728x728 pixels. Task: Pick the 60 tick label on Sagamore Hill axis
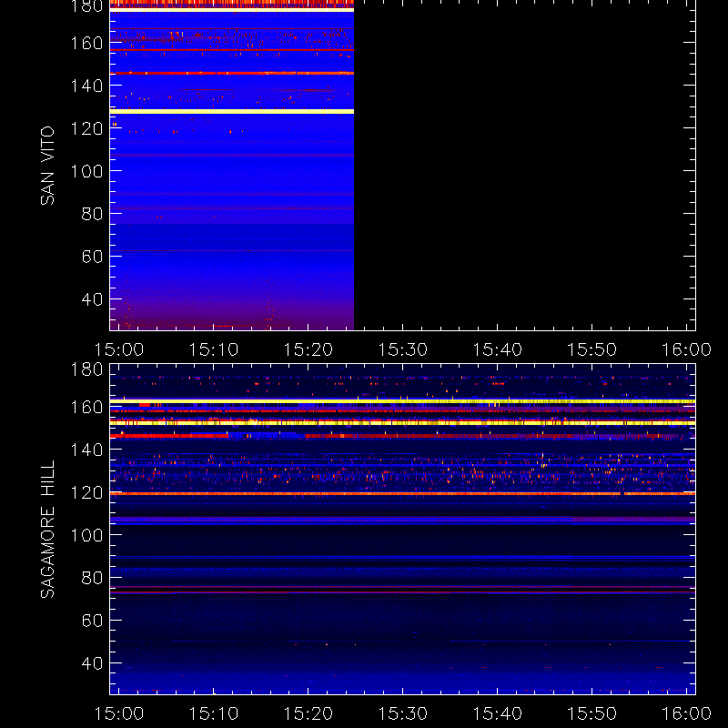92,621
